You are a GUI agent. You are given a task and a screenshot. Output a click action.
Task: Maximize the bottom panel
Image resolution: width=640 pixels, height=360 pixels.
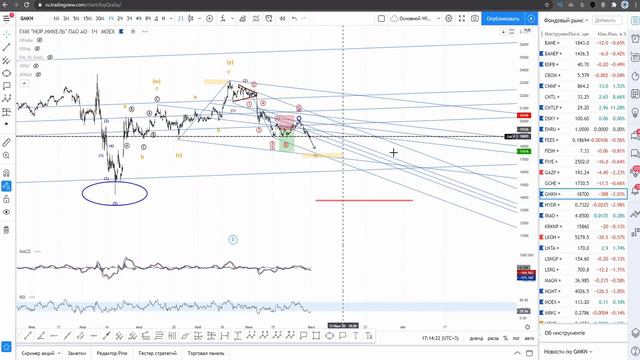pos(529,353)
